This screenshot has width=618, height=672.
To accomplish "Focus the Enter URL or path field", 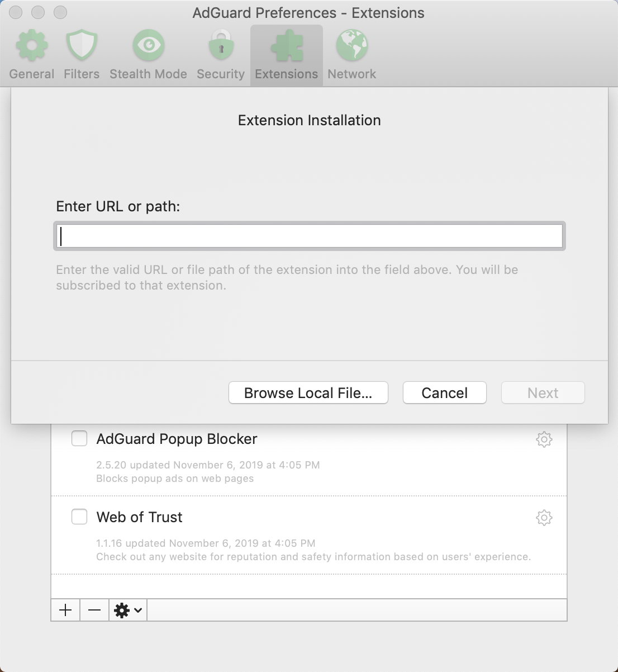I will pyautogui.click(x=310, y=236).
